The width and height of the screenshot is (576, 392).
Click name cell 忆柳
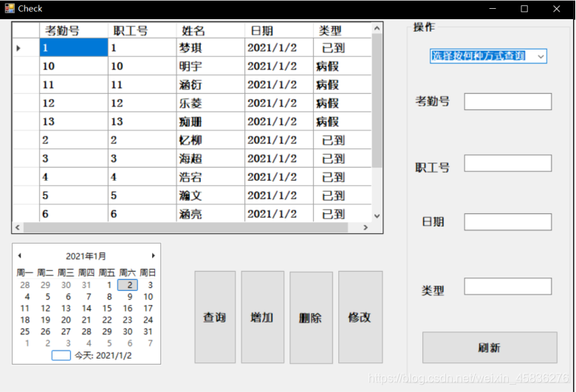(210, 140)
